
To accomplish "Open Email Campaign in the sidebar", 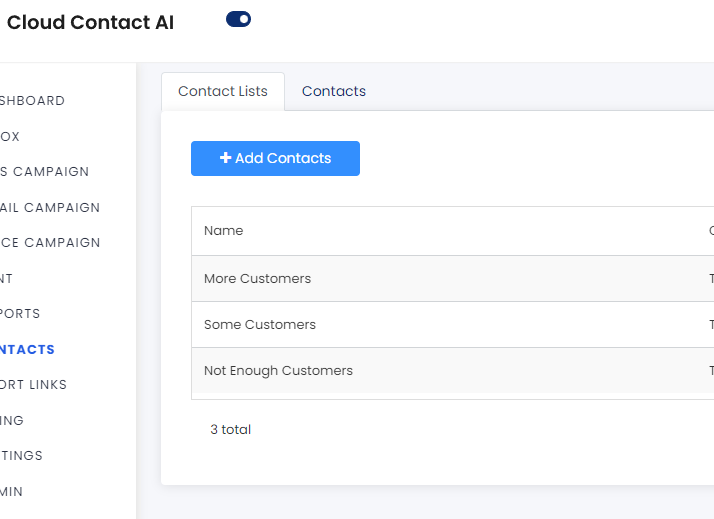I will click(50, 208).
